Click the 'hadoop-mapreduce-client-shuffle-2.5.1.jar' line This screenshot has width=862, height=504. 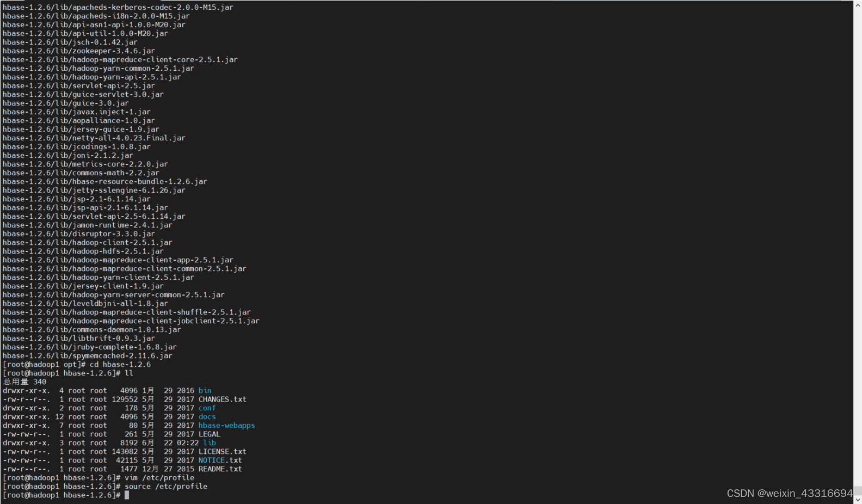(127, 312)
